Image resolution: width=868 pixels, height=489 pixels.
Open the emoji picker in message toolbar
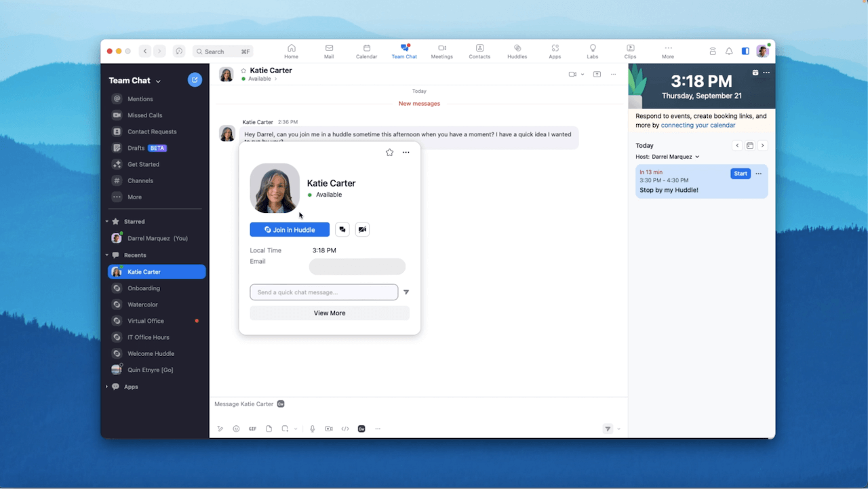click(x=236, y=429)
